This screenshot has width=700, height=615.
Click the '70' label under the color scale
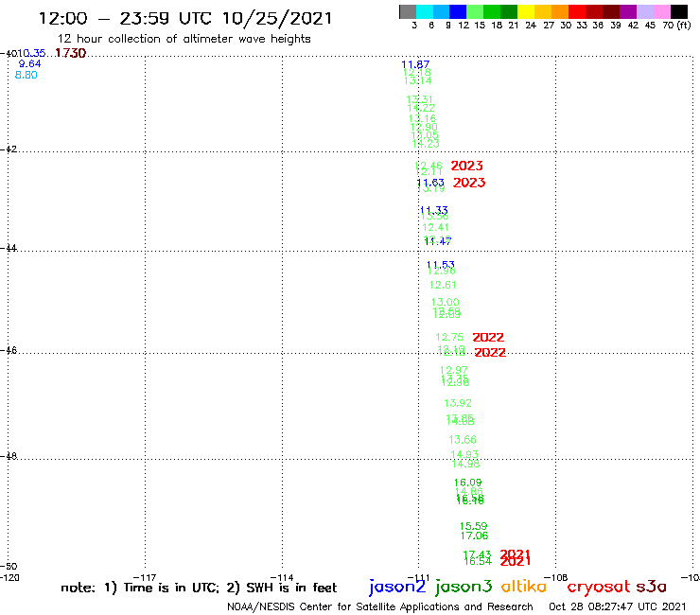pos(668,26)
